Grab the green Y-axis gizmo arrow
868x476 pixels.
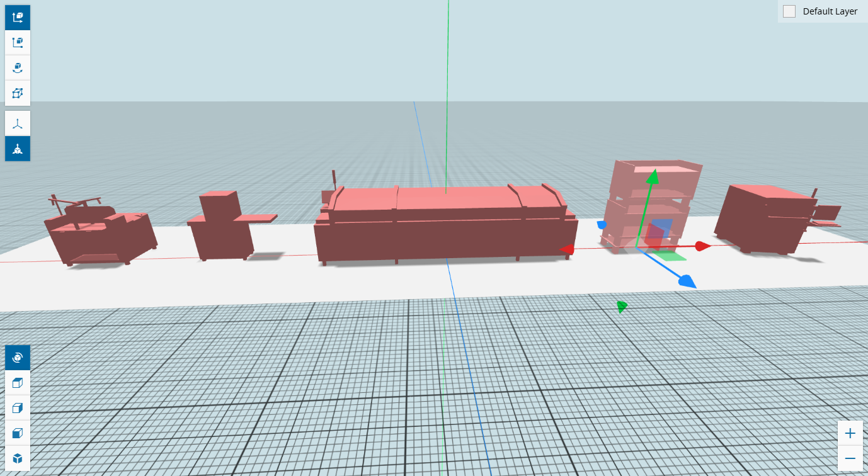(653, 176)
